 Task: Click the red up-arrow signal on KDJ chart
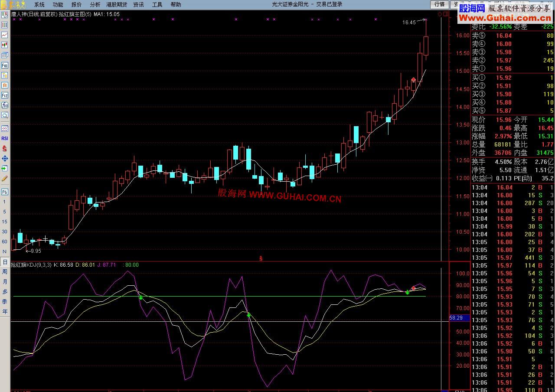[x=414, y=288]
